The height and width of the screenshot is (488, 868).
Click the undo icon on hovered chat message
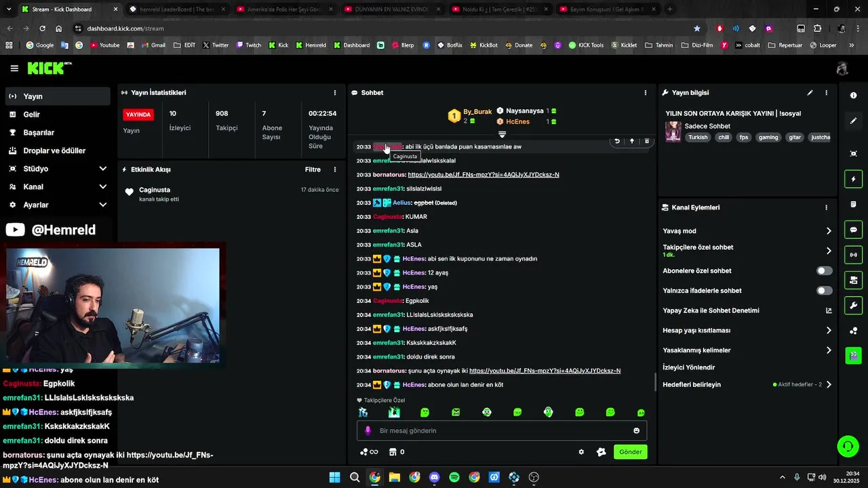click(617, 141)
